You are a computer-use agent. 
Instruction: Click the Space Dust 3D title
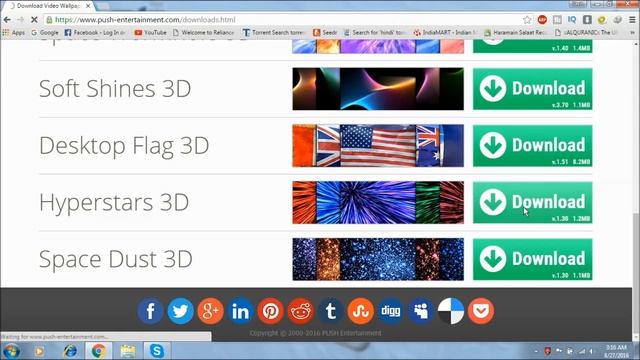point(116,259)
